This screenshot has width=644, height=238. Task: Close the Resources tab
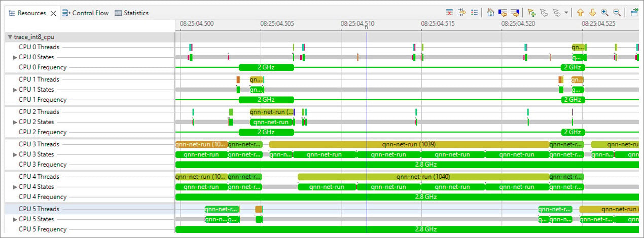[x=54, y=13]
